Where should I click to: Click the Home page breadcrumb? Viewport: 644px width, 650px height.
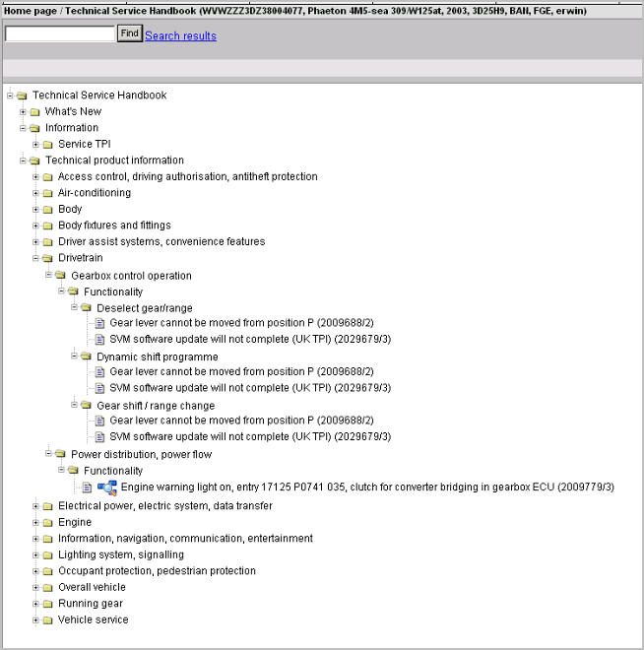point(30,11)
